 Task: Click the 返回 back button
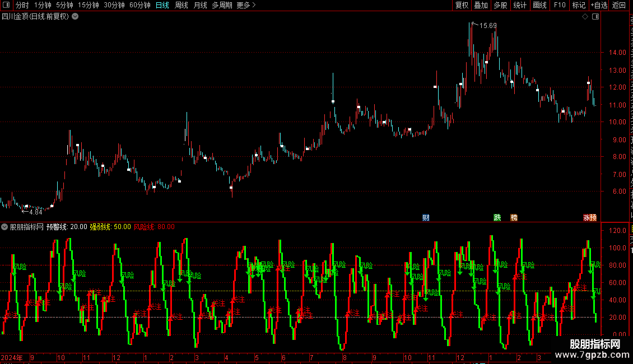point(619,5)
